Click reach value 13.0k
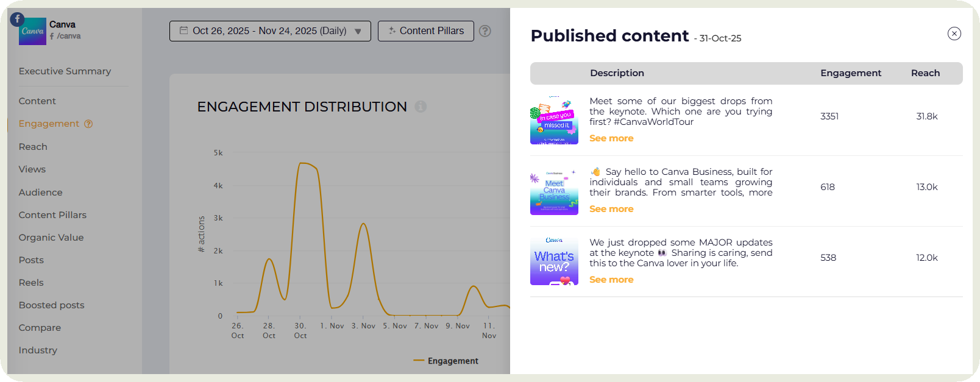Screen dimensions: 980x382 click(927, 187)
